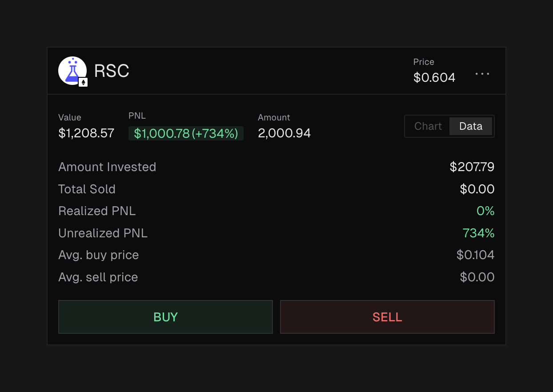Click the green PNL badge showing +734%

(x=186, y=133)
